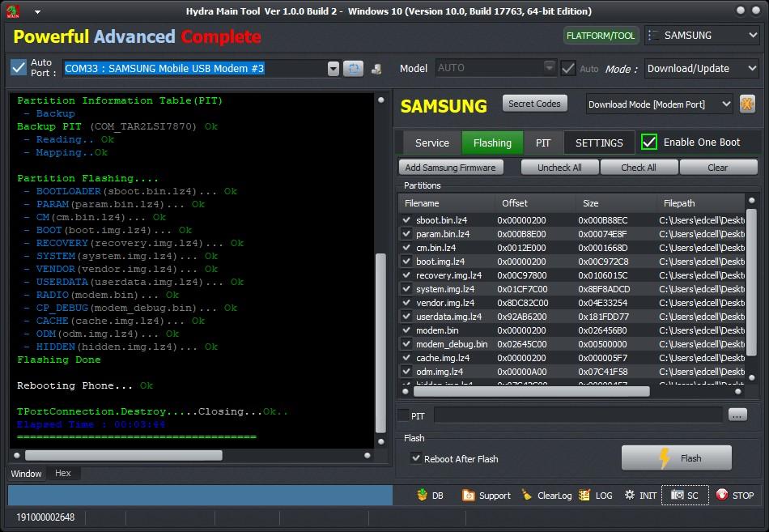Click the partition list horizontal scrollbar
Viewport: 769px width, 532px height.
pos(532,391)
